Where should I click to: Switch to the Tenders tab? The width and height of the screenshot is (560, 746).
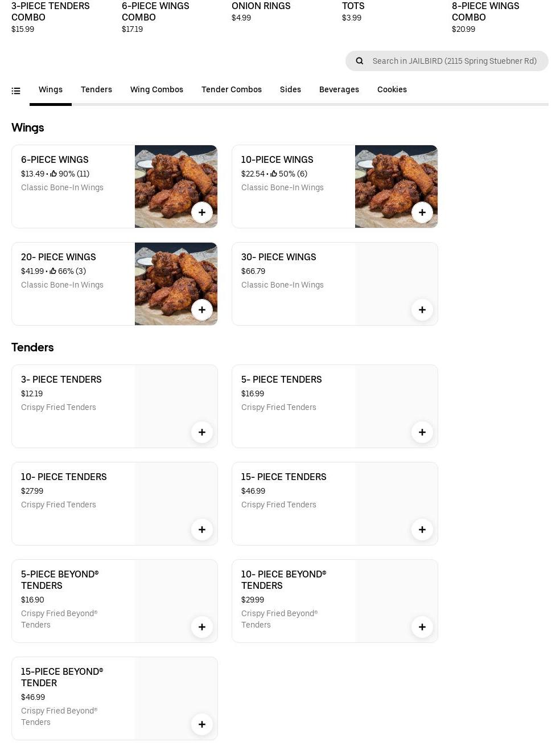click(96, 89)
